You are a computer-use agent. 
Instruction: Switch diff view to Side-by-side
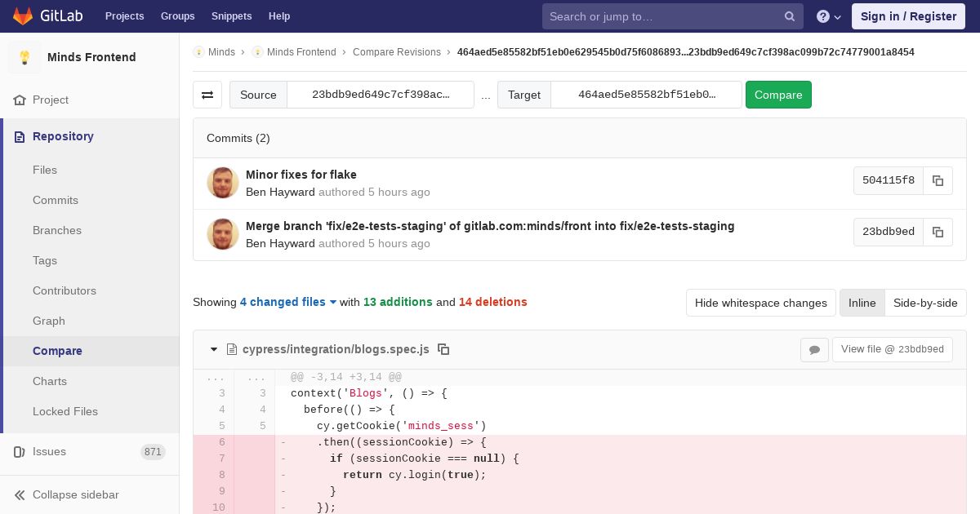925,303
